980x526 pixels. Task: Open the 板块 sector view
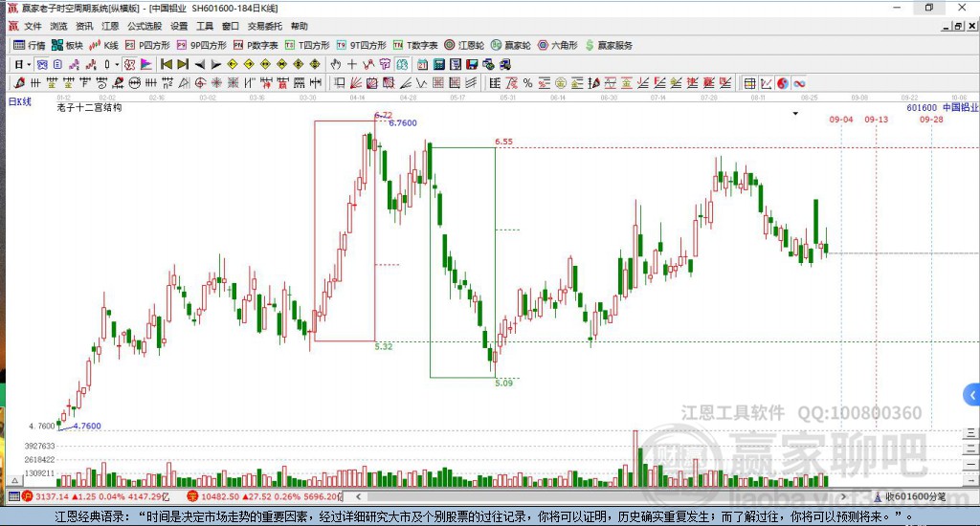68,45
